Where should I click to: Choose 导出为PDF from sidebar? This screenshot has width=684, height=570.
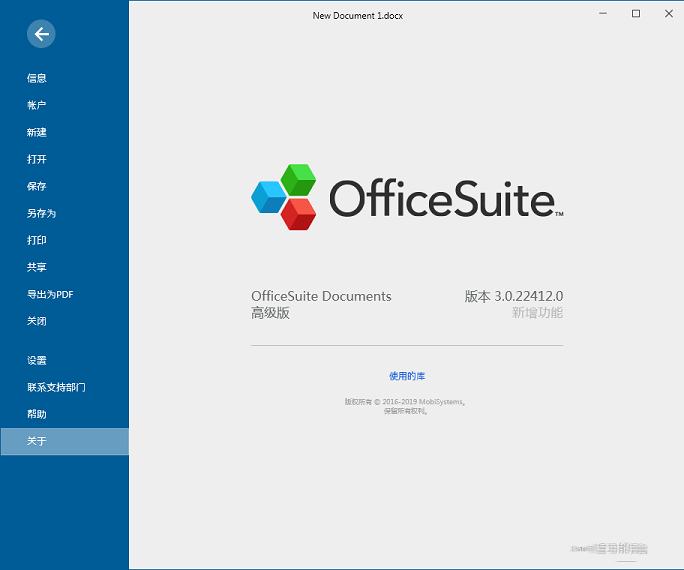point(50,294)
